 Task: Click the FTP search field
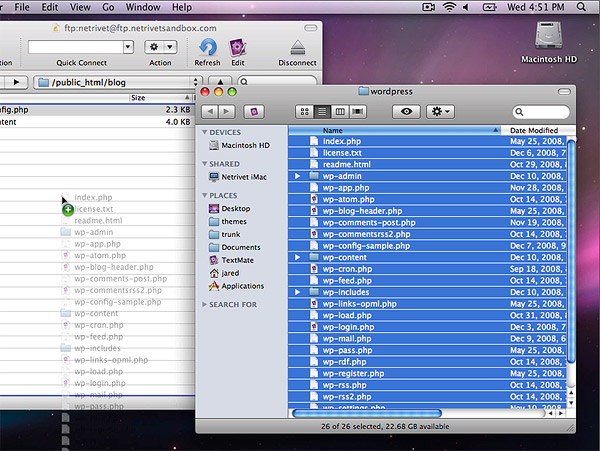click(x=277, y=81)
